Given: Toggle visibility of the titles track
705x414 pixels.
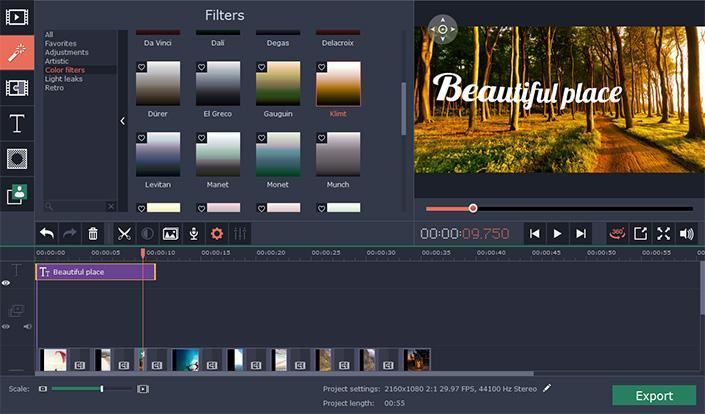Looking at the screenshot, I should click(x=6, y=283).
